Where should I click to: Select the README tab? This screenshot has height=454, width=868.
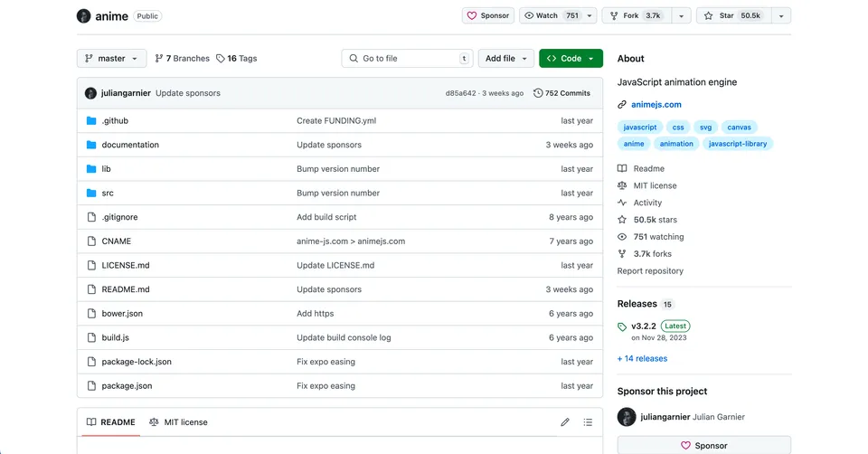(110, 422)
